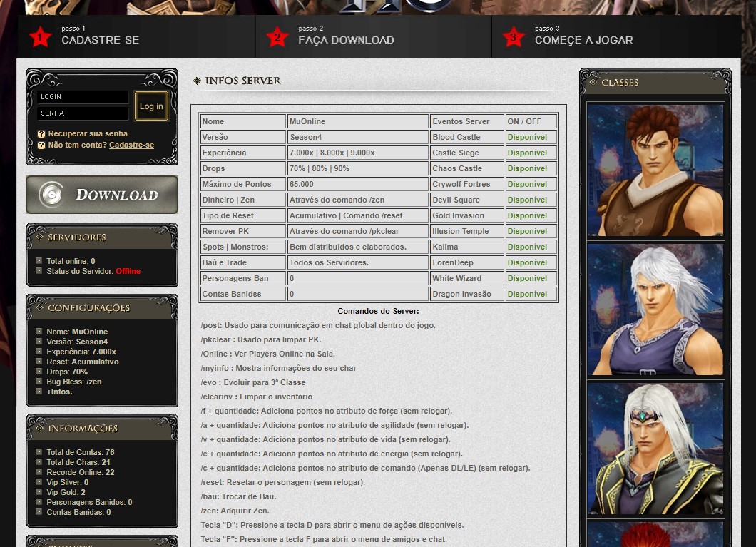This screenshot has height=547, width=756.
Task: Click the question icon beside Recuperar sua senha
Action: coord(41,134)
